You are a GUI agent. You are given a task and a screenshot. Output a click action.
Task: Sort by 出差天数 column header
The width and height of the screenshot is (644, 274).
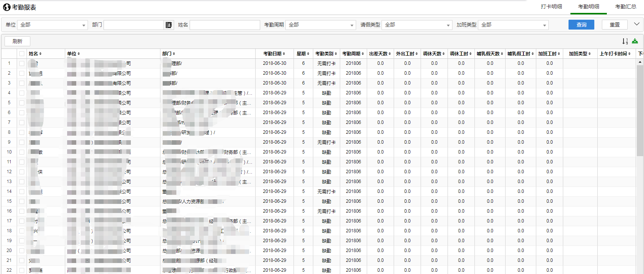[x=380, y=54]
